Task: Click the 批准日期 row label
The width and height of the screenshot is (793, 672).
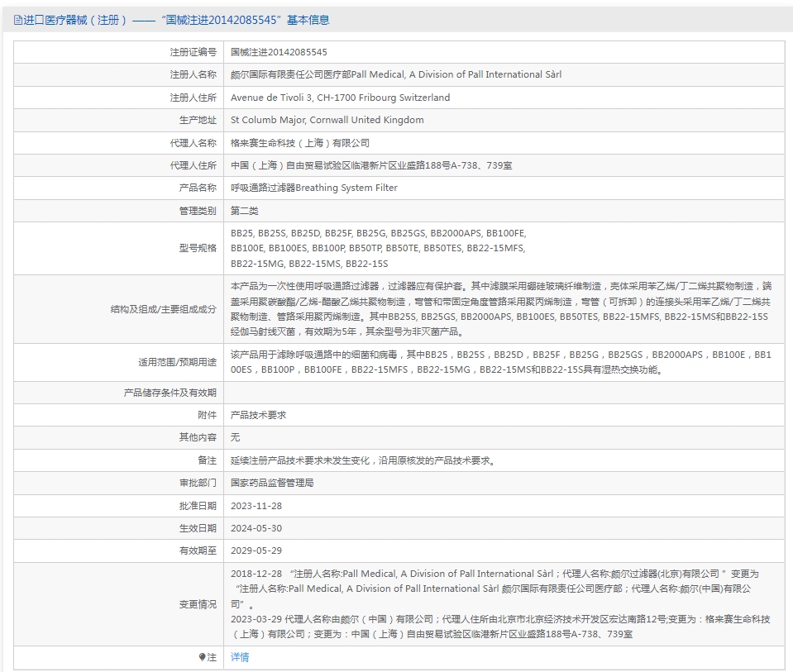Action: pyautogui.click(x=198, y=506)
